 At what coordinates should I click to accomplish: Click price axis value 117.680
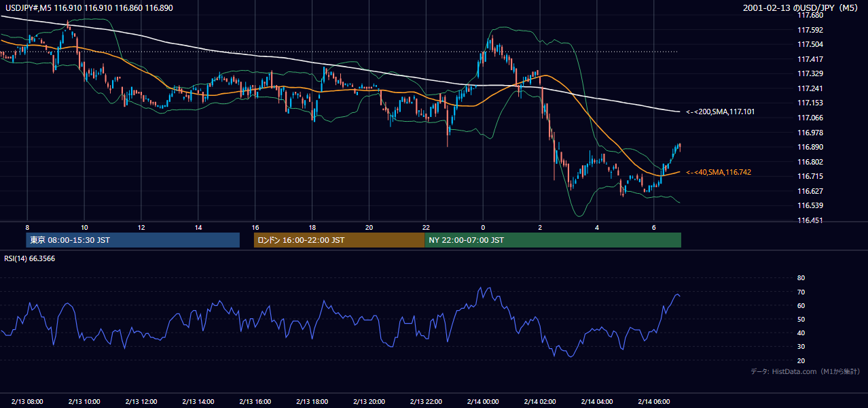coord(810,15)
